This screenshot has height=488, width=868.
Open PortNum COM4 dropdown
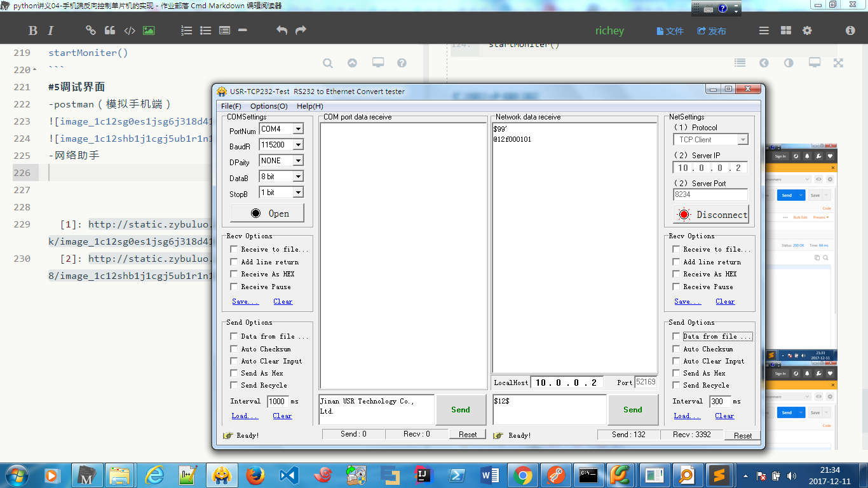pyautogui.click(x=297, y=129)
